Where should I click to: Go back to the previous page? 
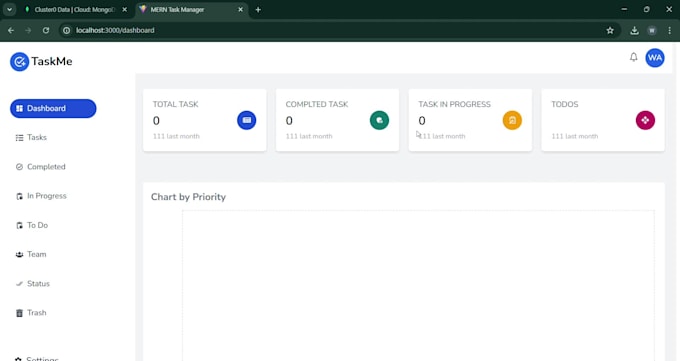[x=11, y=30]
